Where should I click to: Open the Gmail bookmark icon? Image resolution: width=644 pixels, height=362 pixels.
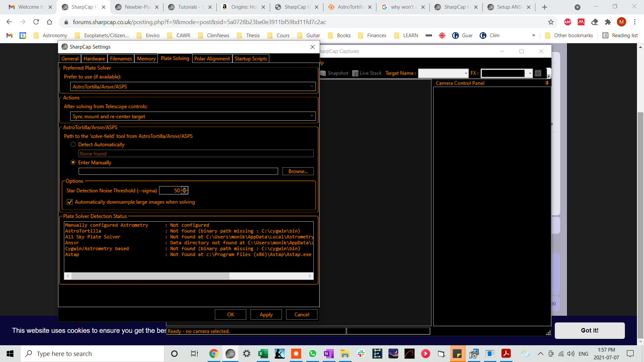click(9, 36)
